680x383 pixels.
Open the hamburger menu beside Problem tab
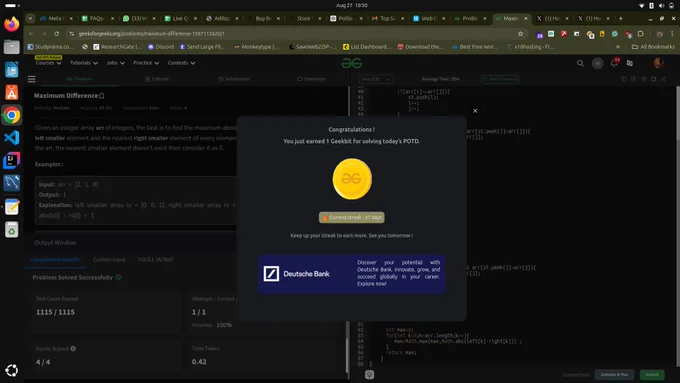pos(32,79)
